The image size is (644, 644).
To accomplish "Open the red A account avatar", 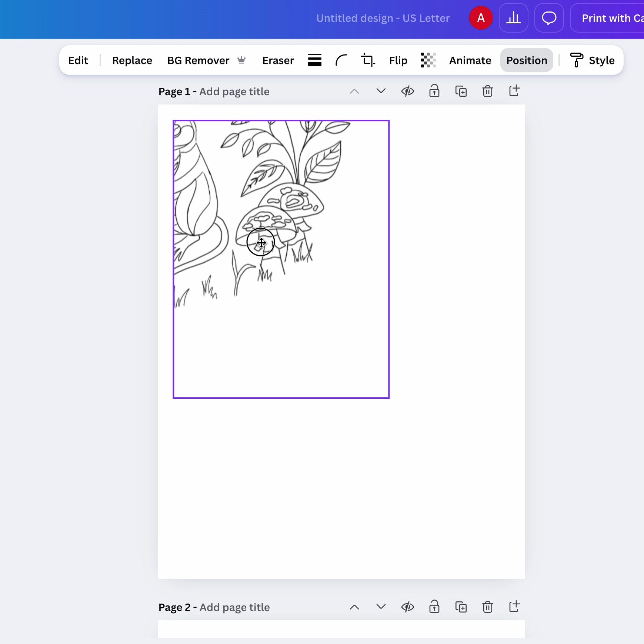I will click(481, 18).
